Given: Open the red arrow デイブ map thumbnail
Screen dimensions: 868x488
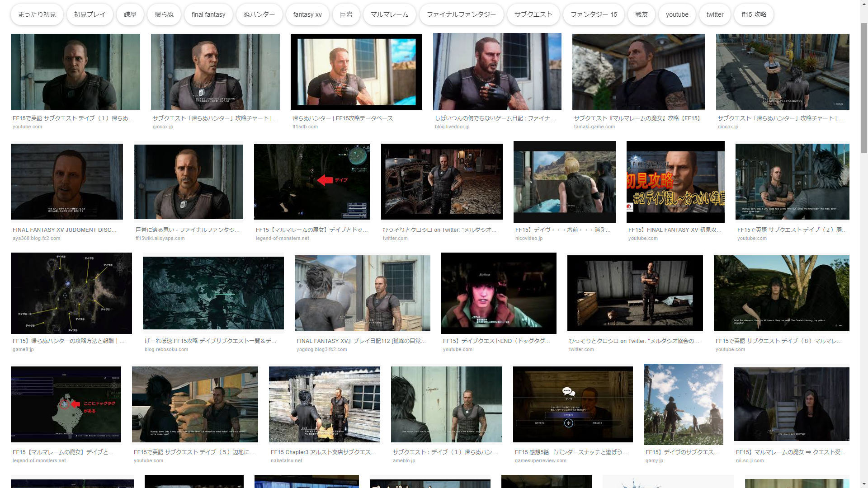Looking at the screenshot, I should (x=312, y=182).
